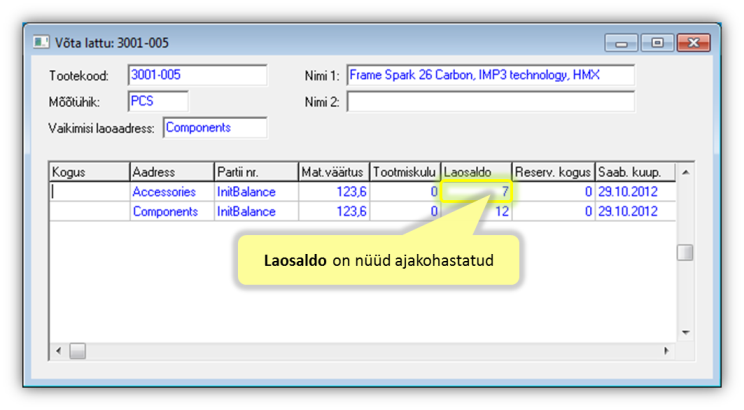744x410 pixels.
Task: Click the Reserv. kogus column header
Action: pos(553,172)
